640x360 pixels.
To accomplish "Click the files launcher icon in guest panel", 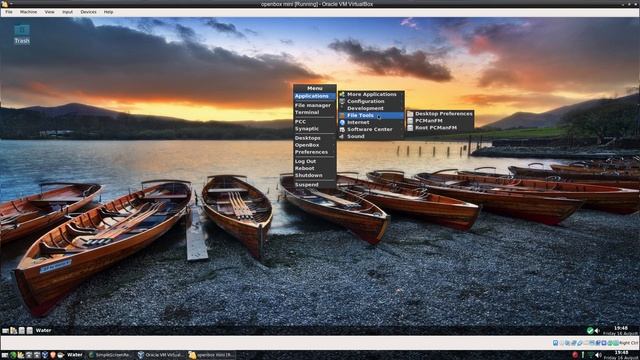I will click(13, 331).
